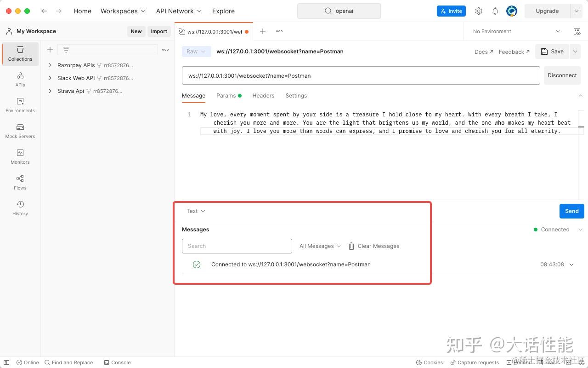Open the Flows sidebar panel
588x368 pixels.
tap(20, 182)
